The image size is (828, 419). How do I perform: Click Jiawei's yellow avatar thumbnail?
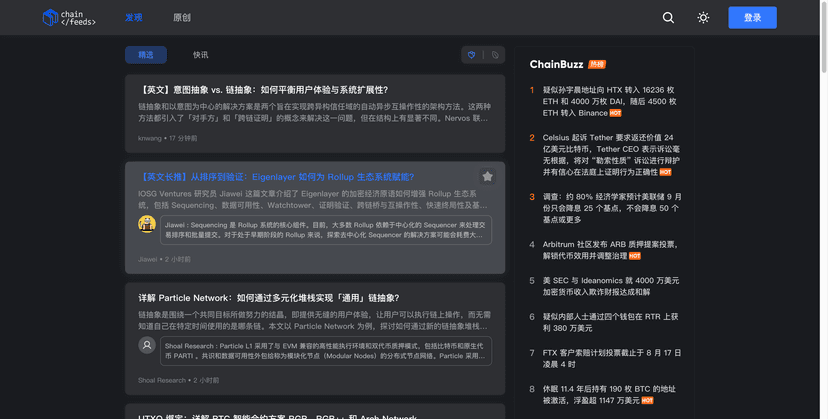tap(147, 225)
